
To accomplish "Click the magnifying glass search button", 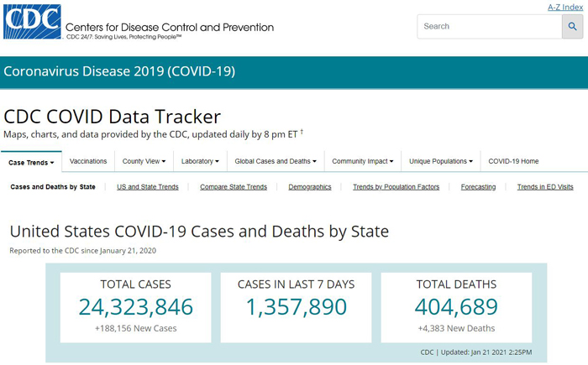I will pos(572,27).
